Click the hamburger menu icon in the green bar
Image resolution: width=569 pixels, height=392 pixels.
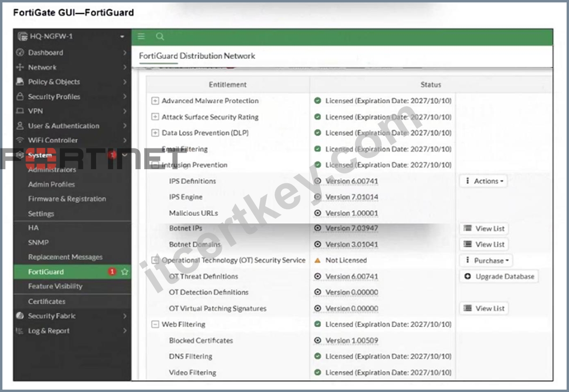click(141, 37)
